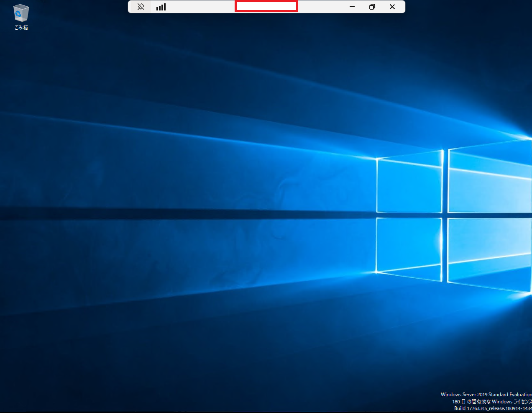The width and height of the screenshot is (532, 413).
Task: Click the Windows Server 2019 Standard Evaluation watermark
Action: pyautogui.click(x=486, y=394)
